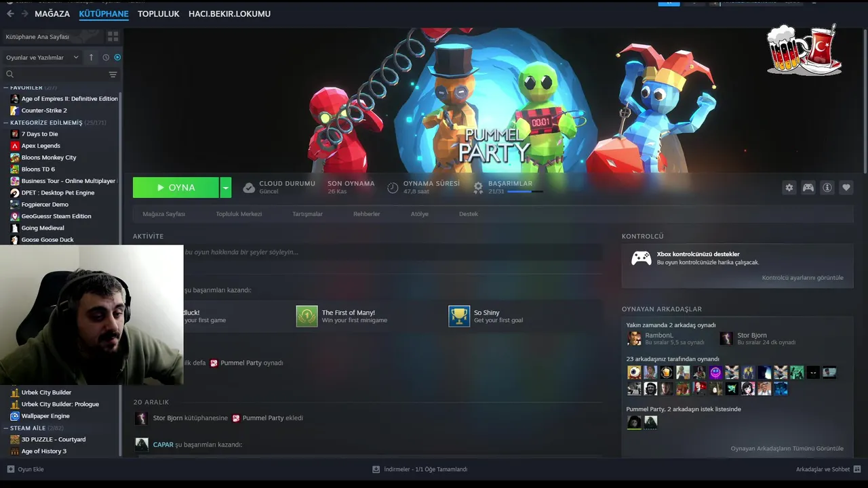Open The First of Many! achievement

(x=342, y=317)
